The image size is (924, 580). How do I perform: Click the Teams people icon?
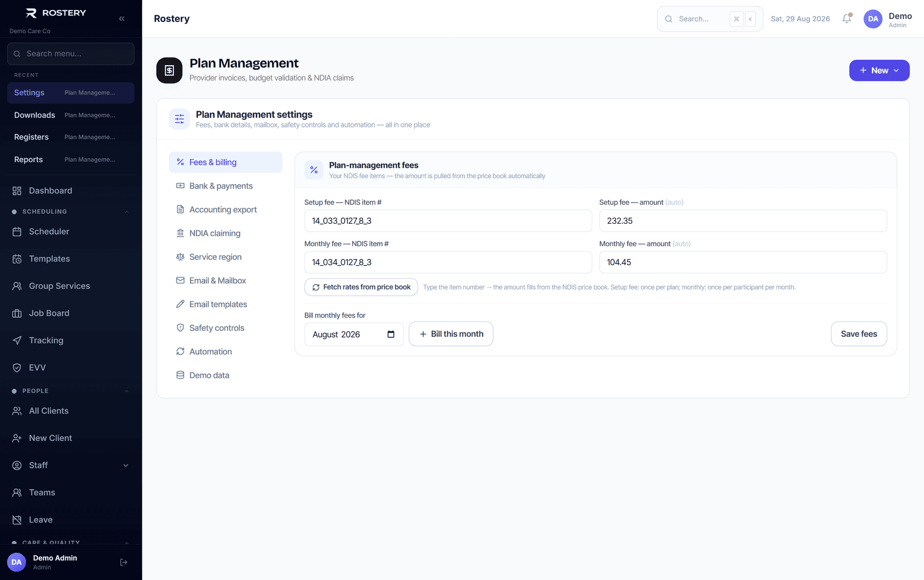click(17, 492)
